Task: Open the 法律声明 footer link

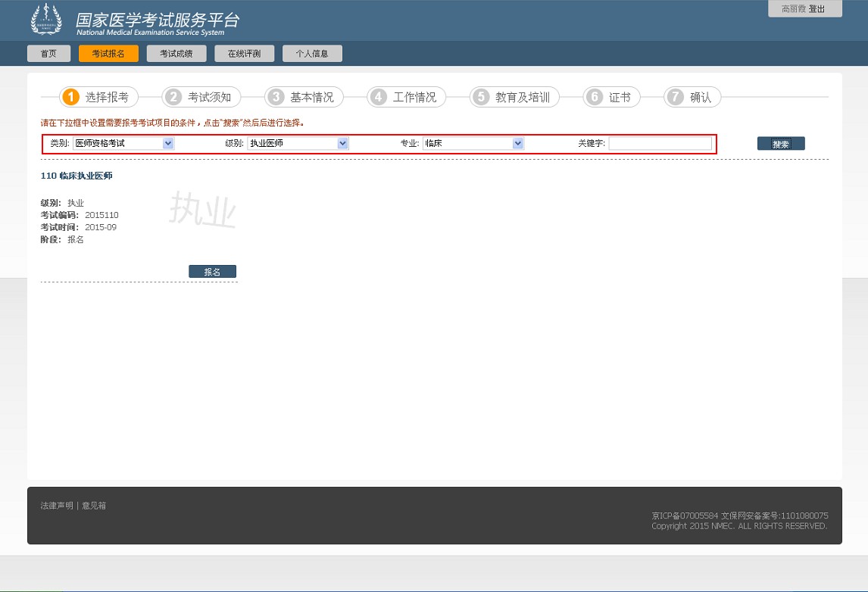Action: coord(57,506)
